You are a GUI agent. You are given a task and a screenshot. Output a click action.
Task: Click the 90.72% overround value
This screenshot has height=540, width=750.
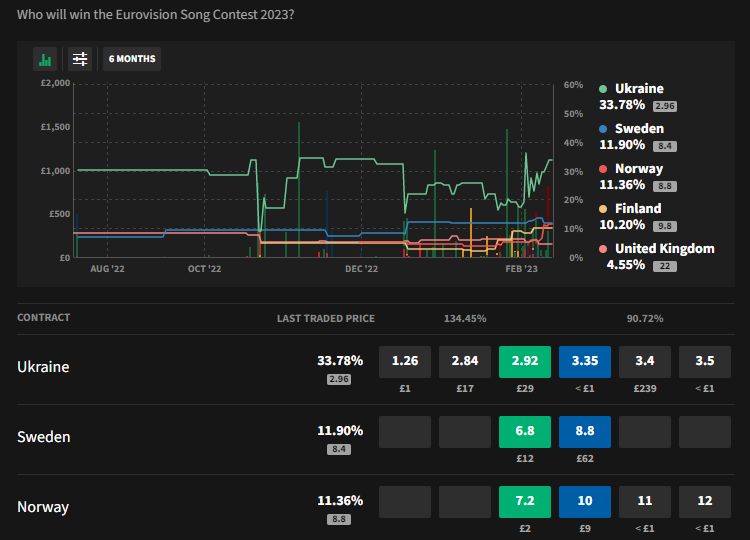click(645, 319)
